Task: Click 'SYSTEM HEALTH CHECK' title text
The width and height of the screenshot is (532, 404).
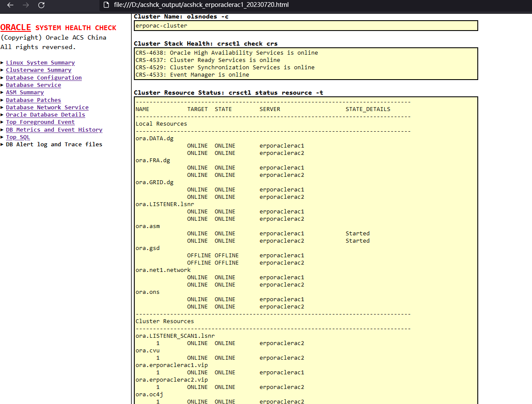Action: [76, 28]
